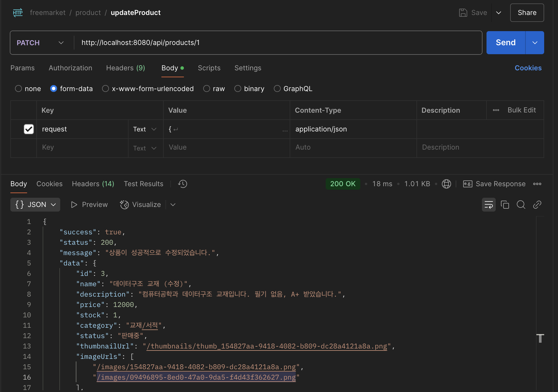The image size is (558, 392).
Task: Open response options three-dots menu
Action: click(537, 184)
